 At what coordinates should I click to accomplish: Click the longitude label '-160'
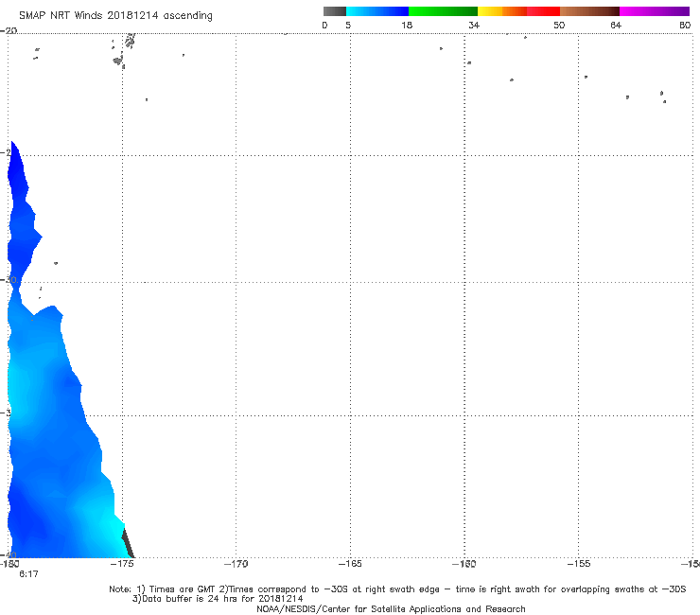(x=464, y=564)
